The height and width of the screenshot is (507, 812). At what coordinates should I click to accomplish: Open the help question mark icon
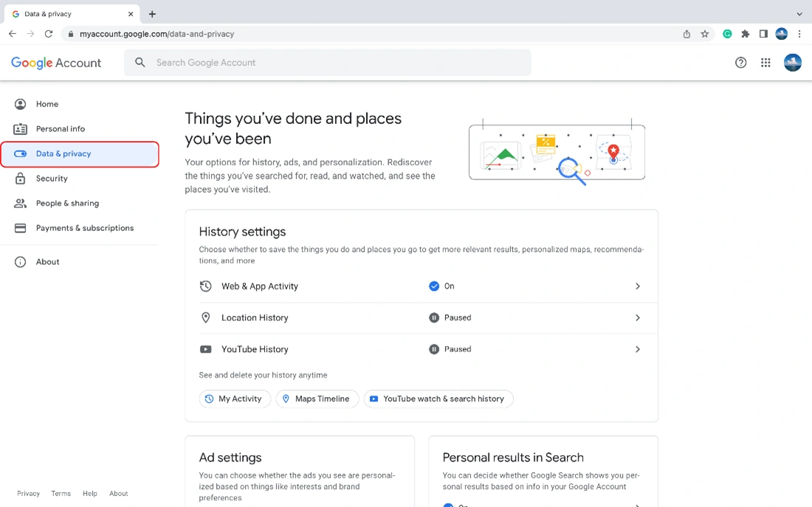pos(740,63)
